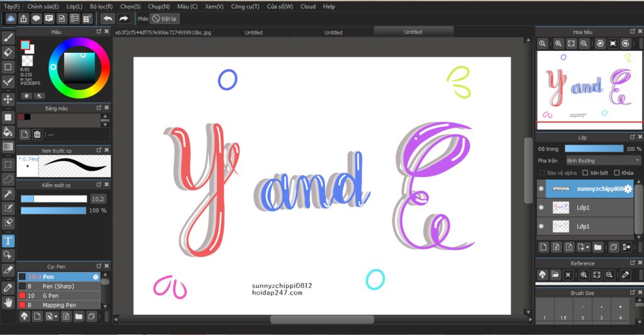Zoom in using the Navigator magnifier icon

point(558,43)
